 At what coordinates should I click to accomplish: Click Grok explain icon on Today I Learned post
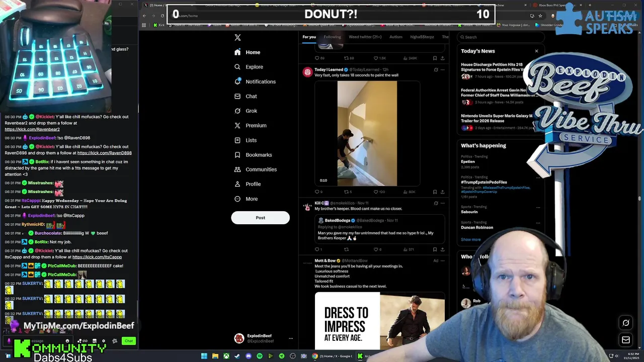tap(436, 69)
